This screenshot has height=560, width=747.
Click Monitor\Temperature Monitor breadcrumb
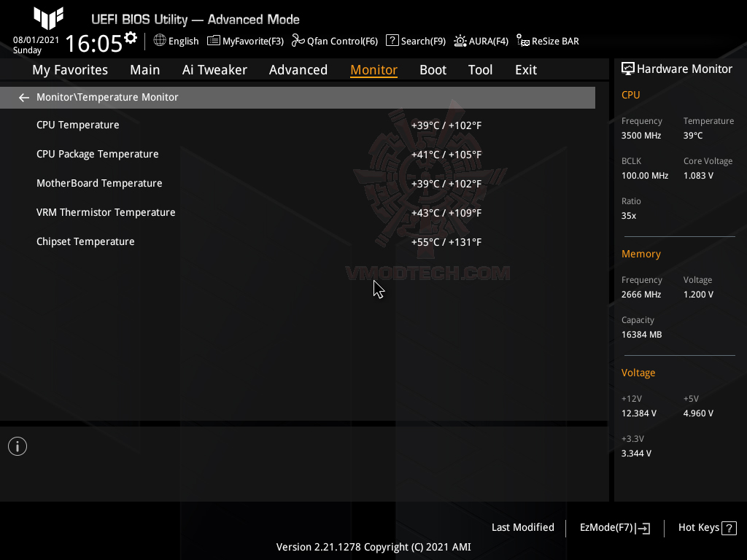[x=107, y=97]
